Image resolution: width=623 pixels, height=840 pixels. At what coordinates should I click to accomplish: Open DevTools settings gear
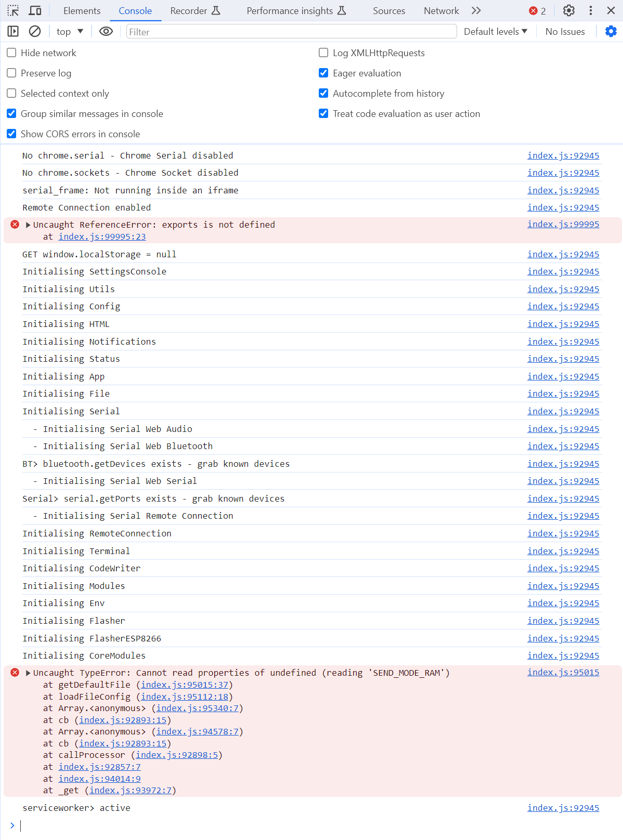click(x=569, y=10)
